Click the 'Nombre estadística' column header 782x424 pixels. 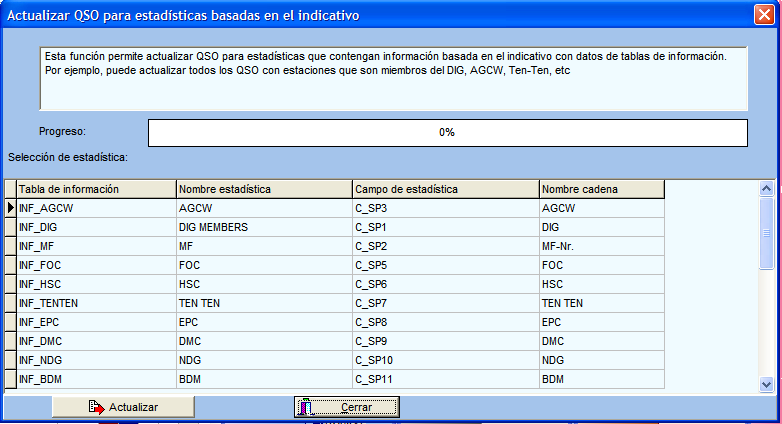coord(264,189)
